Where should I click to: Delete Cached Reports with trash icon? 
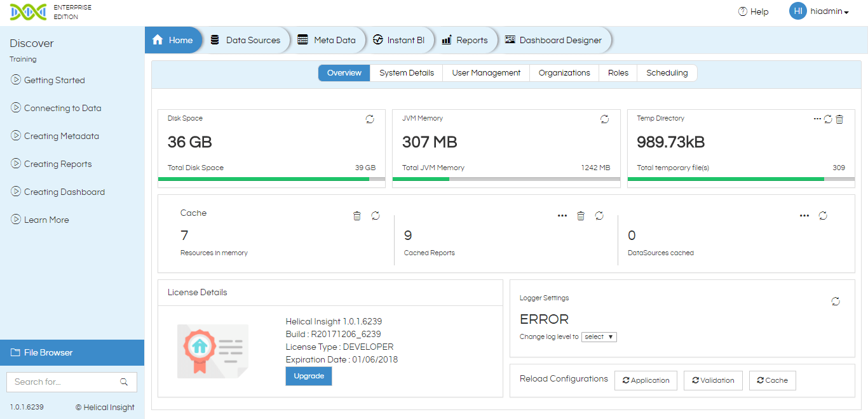[x=581, y=216]
